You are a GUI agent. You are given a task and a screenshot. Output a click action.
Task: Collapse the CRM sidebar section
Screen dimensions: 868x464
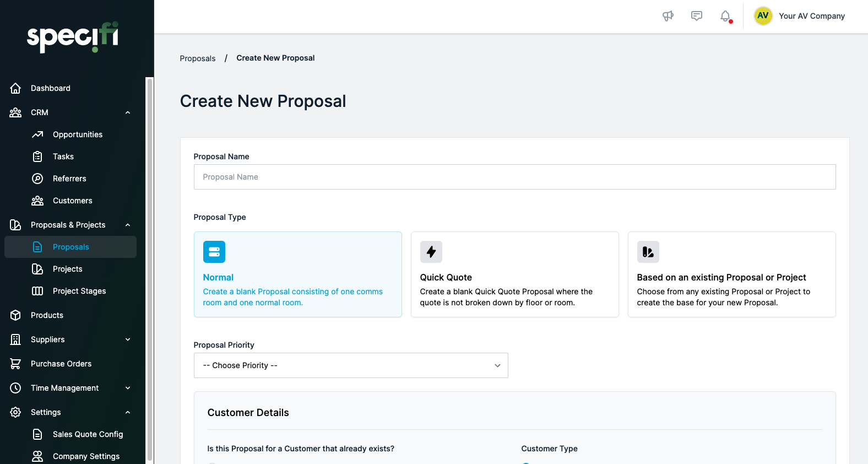click(x=128, y=112)
